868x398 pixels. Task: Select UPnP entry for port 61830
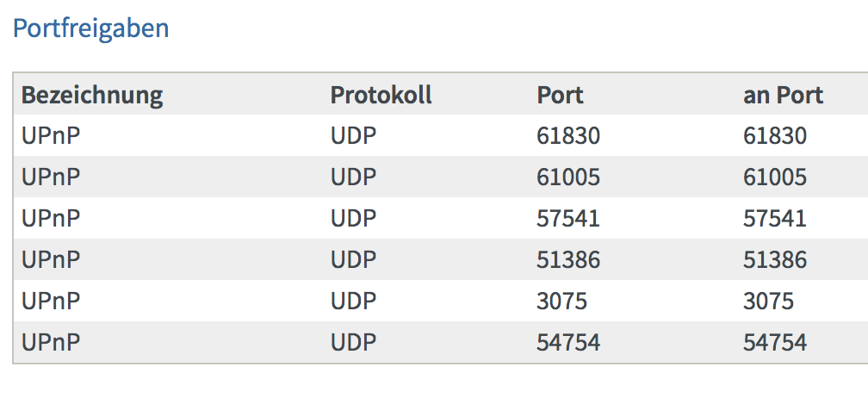pos(51,135)
